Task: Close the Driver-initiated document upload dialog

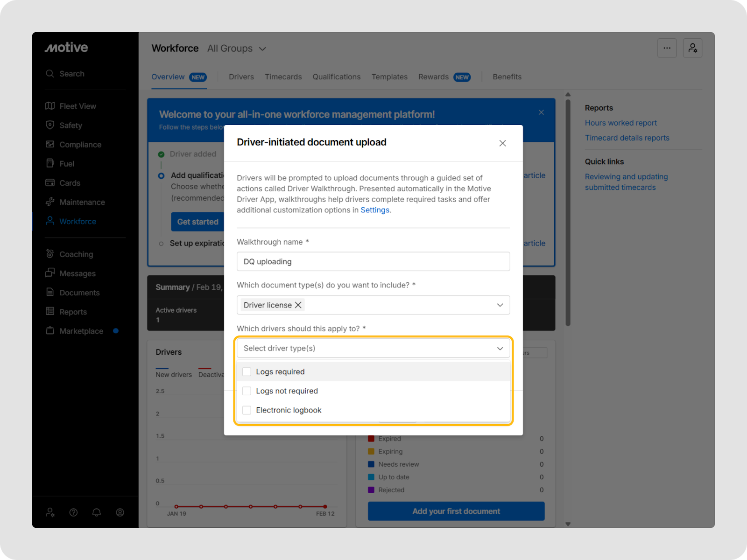Action: tap(502, 143)
